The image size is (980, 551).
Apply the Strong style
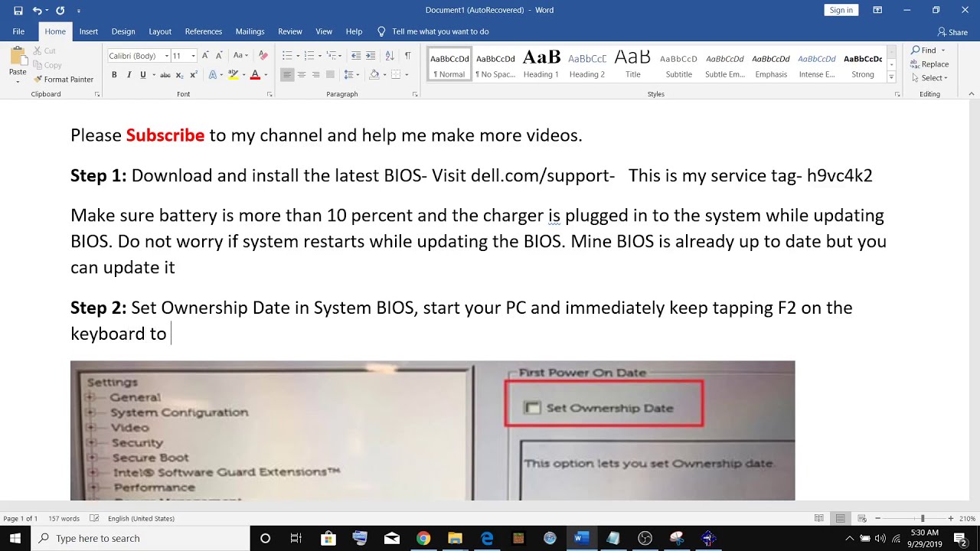[x=863, y=65]
